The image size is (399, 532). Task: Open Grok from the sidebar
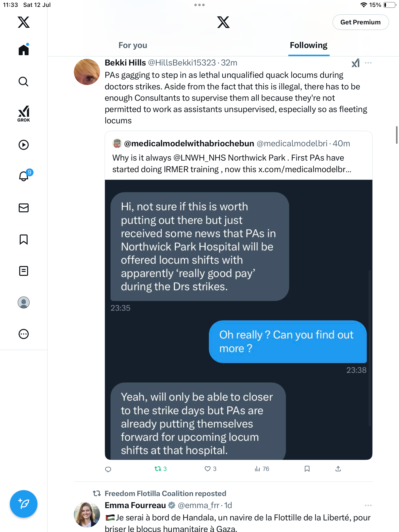[24, 114]
